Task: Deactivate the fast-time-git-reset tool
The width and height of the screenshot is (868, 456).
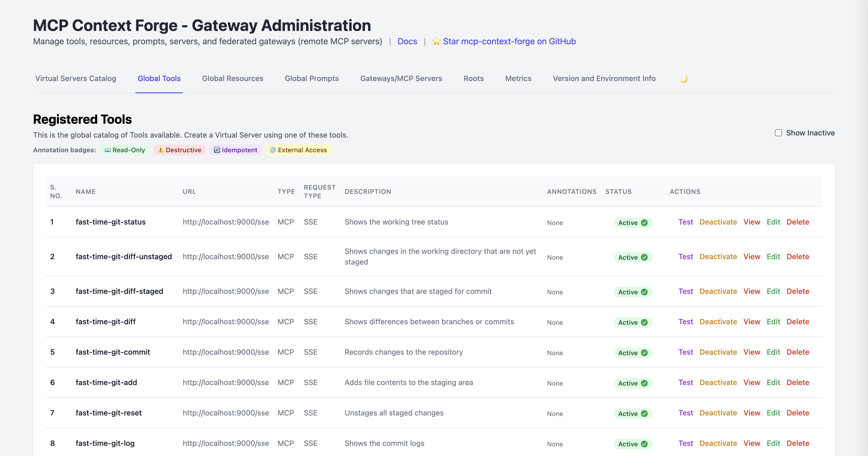Action: click(x=718, y=413)
